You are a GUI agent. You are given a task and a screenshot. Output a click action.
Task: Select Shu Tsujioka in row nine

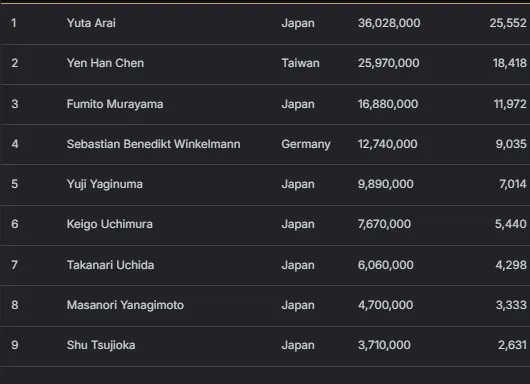[x=101, y=345]
